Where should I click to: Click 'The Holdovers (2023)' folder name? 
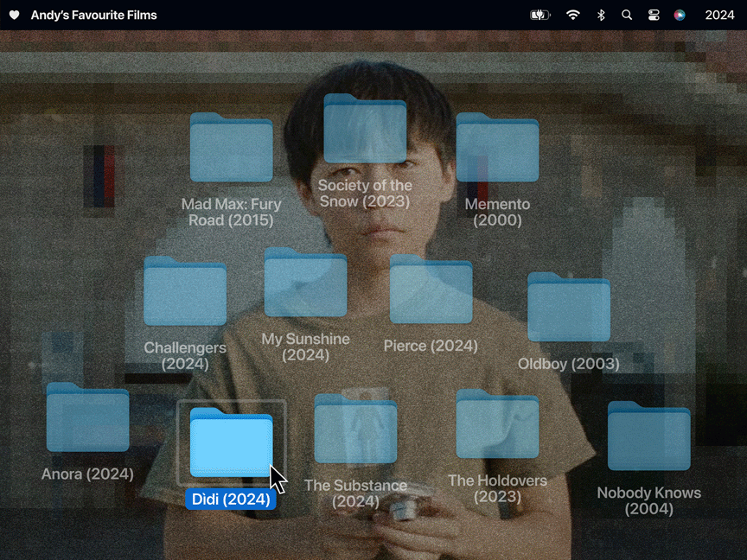click(497, 488)
